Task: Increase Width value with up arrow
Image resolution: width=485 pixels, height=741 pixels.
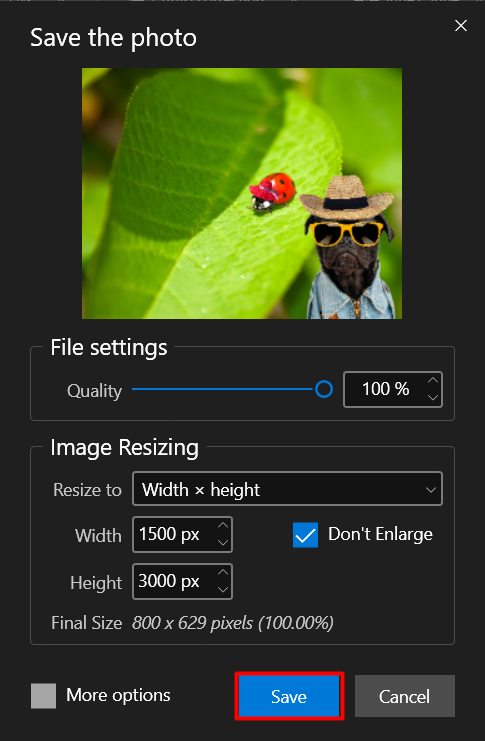Action: click(223, 526)
